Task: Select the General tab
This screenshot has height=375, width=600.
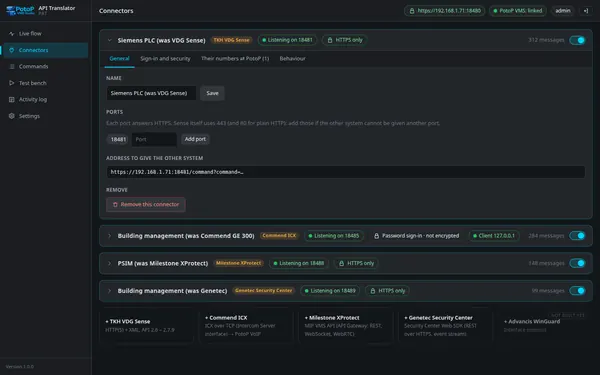Action: click(119, 59)
